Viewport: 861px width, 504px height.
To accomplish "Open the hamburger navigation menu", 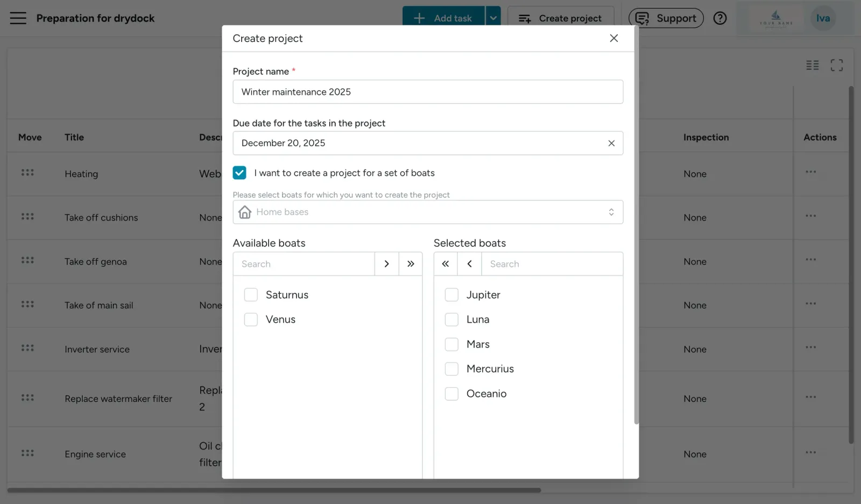I will pyautogui.click(x=18, y=18).
